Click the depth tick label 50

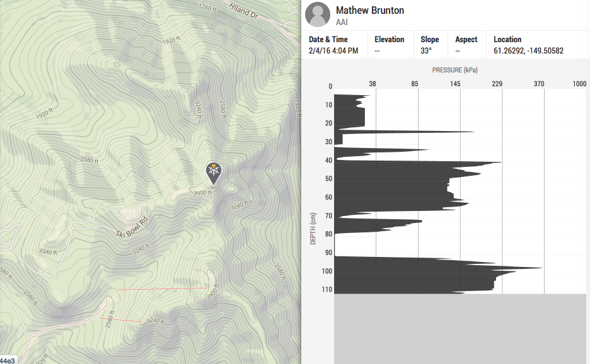pyautogui.click(x=329, y=179)
